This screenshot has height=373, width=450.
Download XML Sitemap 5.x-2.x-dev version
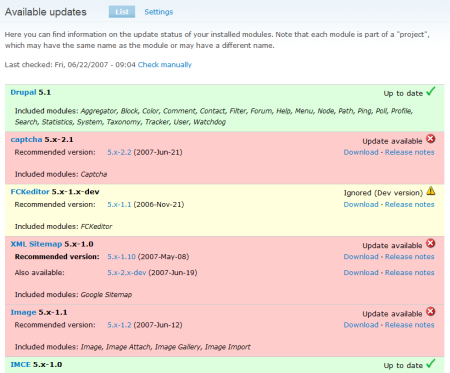361,273
